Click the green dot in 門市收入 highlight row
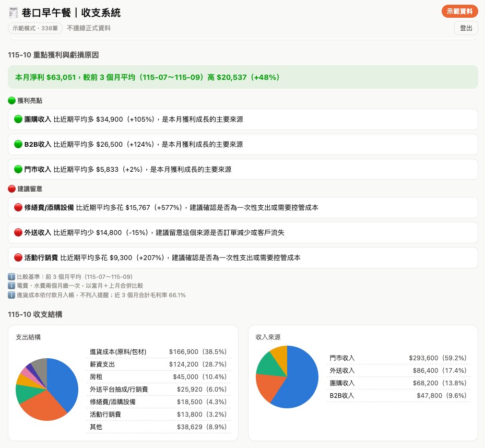The image size is (485, 448). point(18,169)
